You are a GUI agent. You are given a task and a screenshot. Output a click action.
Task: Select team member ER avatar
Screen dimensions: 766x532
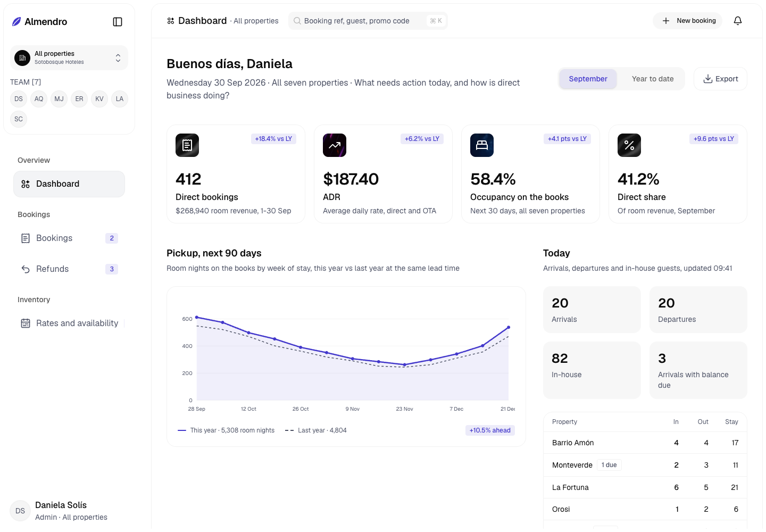79,99
